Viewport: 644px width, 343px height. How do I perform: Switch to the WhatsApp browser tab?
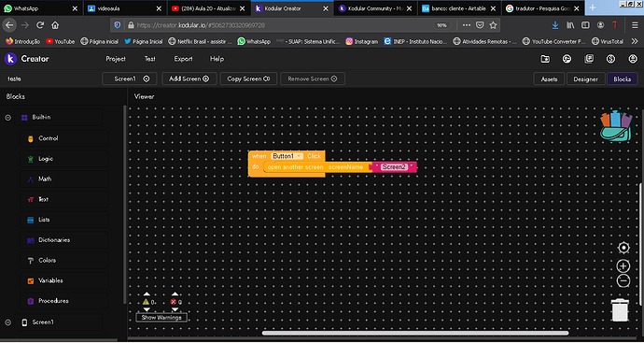[x=41, y=8]
